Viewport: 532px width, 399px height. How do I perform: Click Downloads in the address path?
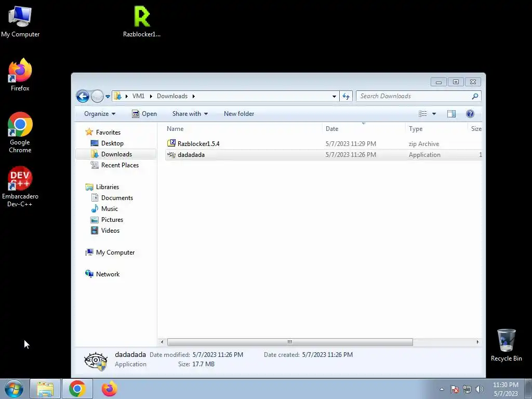point(172,96)
